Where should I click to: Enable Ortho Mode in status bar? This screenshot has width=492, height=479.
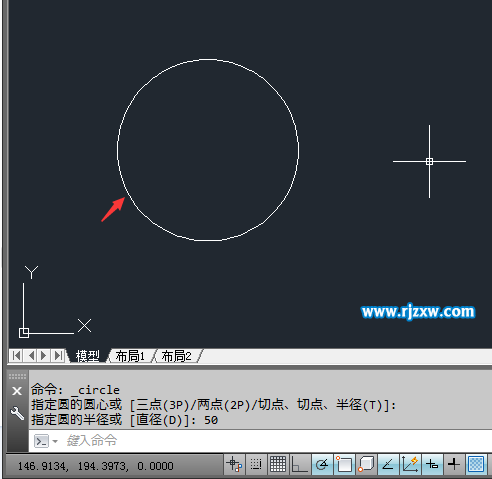300,464
